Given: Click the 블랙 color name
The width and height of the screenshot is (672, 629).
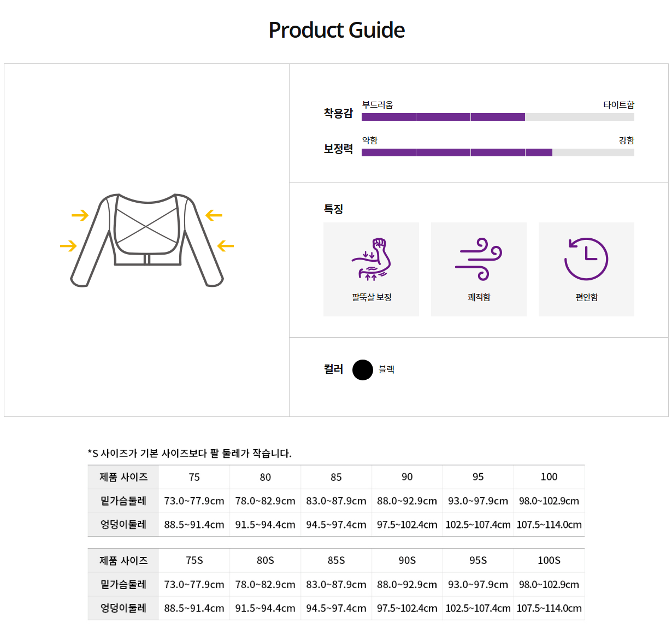Looking at the screenshot, I should click(x=386, y=370).
